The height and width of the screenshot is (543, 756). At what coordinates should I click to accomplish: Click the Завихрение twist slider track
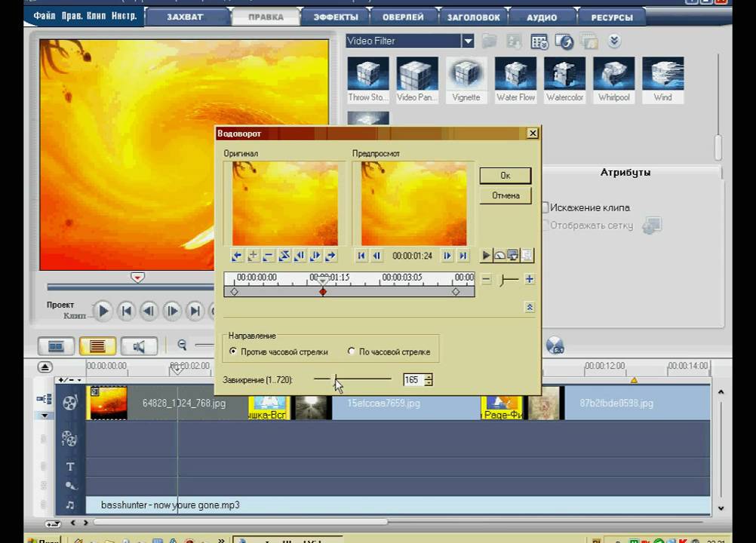[x=352, y=379]
